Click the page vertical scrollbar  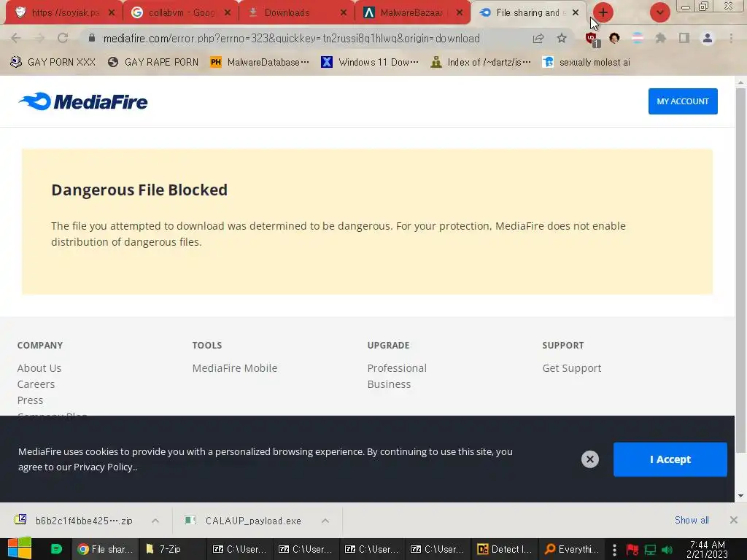[x=740, y=271]
